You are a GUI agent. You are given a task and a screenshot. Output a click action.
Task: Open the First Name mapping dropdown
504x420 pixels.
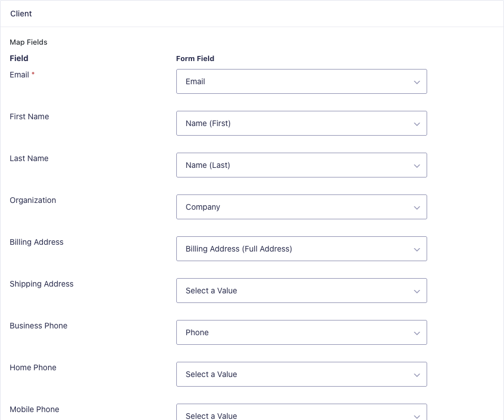pyautogui.click(x=302, y=123)
